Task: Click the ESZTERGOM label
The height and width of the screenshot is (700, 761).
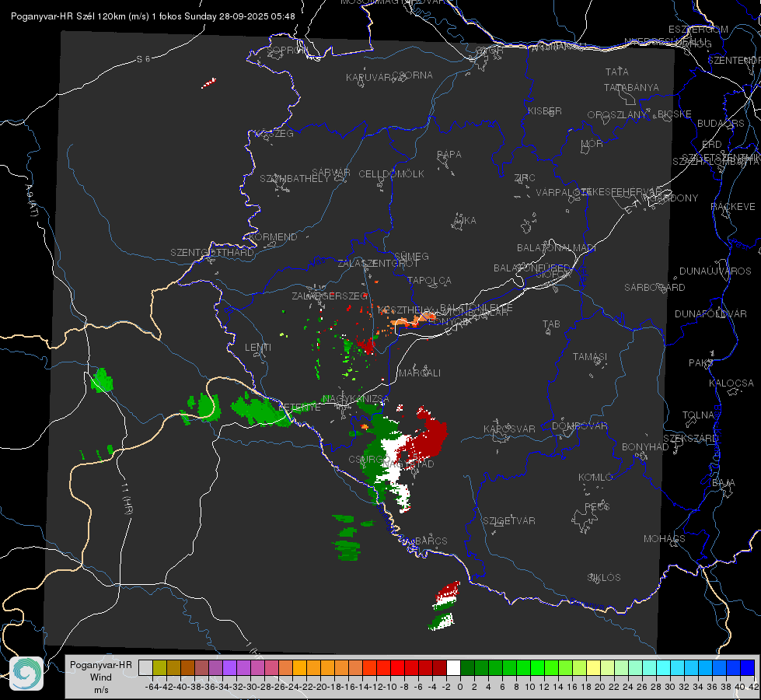Action: point(698,30)
